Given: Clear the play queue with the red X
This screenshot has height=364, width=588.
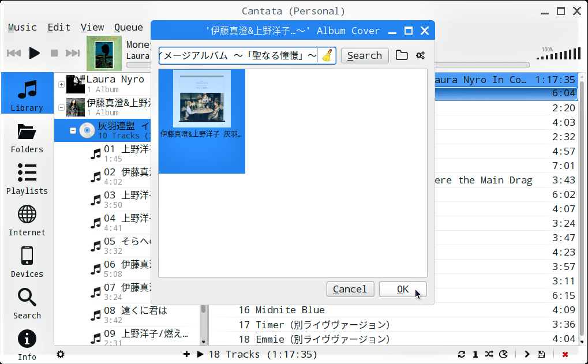Looking at the screenshot, I should [565, 354].
